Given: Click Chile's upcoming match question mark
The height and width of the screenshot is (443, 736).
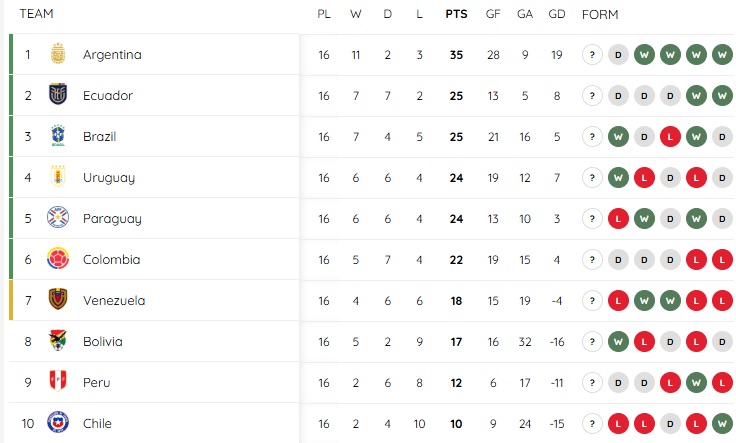Looking at the screenshot, I should [x=592, y=424].
